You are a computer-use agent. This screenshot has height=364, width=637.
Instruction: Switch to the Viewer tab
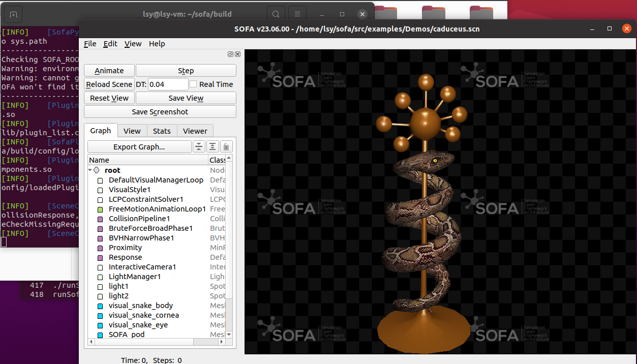[x=195, y=131]
